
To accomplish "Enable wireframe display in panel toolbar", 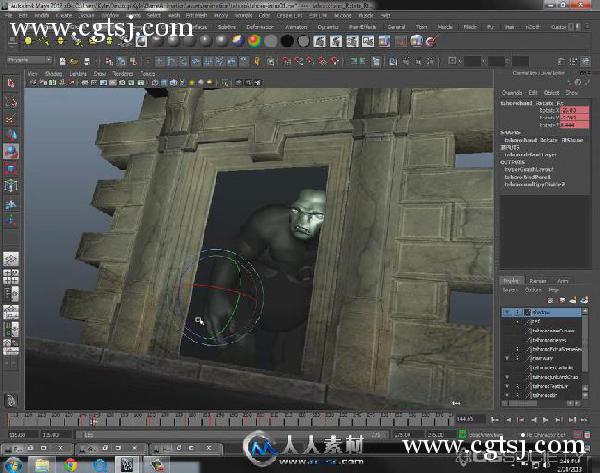I will pos(155,83).
